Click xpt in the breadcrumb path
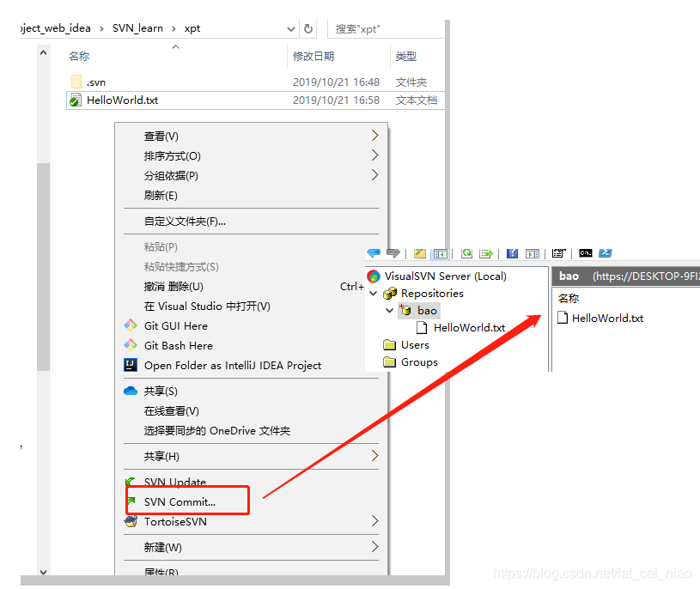 192,28
